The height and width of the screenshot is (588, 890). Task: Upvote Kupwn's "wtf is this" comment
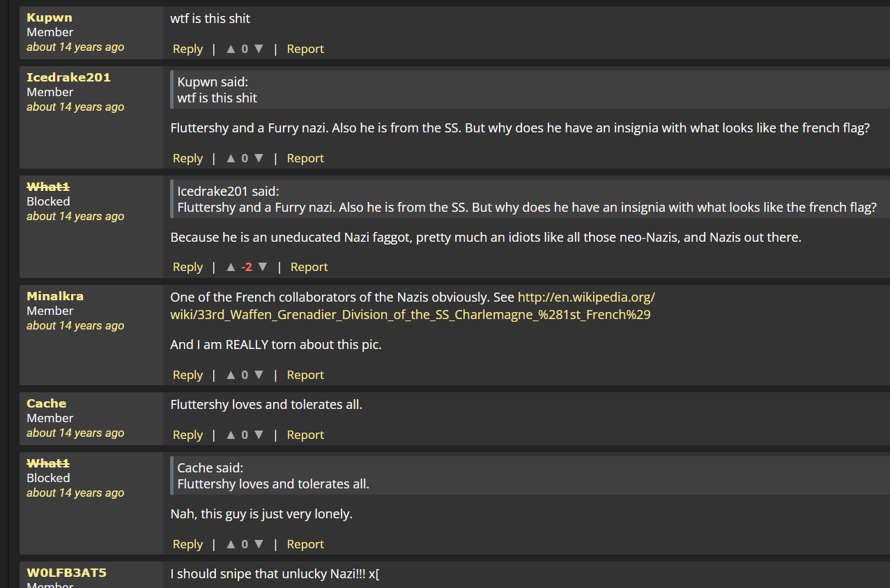click(x=231, y=49)
